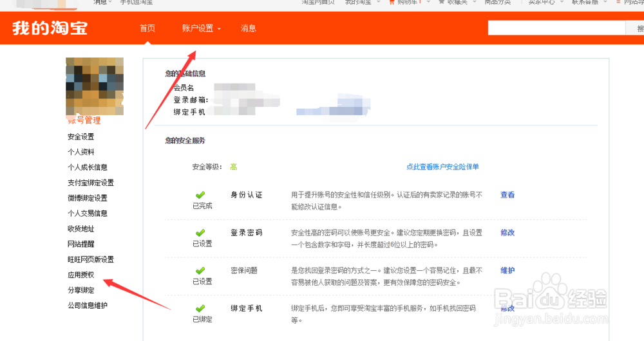Select 应用授权 in the sidebar
Viewport: 644px width, 341px height.
click(x=81, y=275)
